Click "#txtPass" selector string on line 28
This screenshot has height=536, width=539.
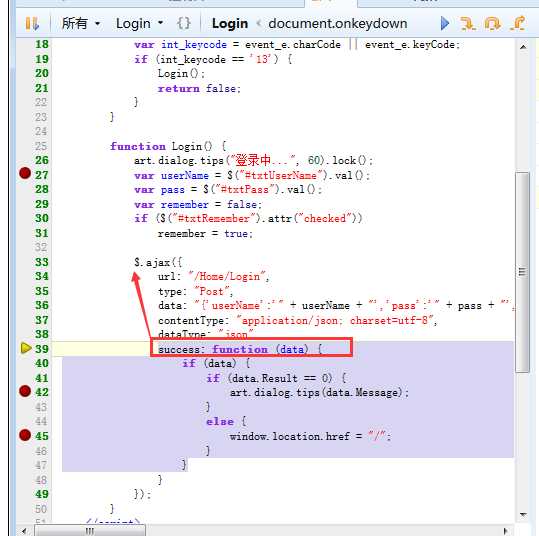tap(244, 189)
